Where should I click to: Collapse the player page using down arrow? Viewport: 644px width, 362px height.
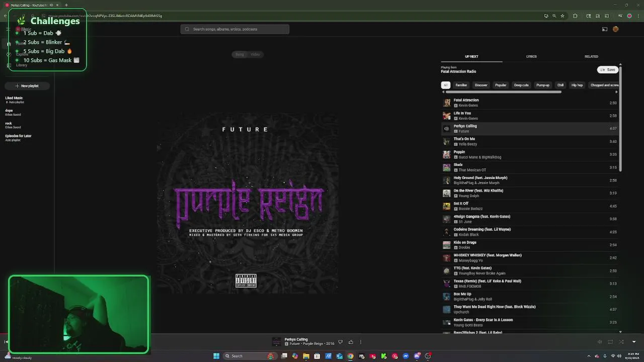tap(633, 342)
